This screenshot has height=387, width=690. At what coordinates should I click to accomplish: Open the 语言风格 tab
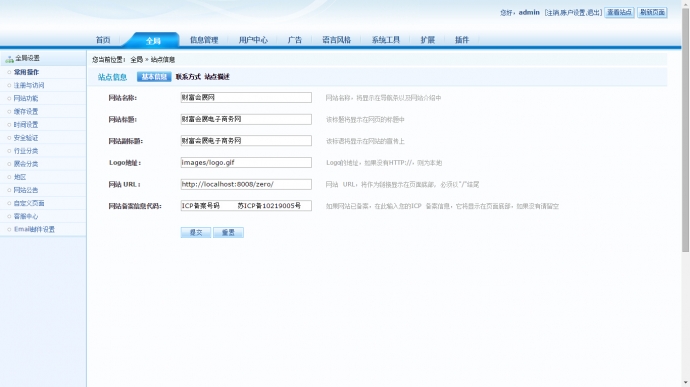pyautogui.click(x=336, y=40)
